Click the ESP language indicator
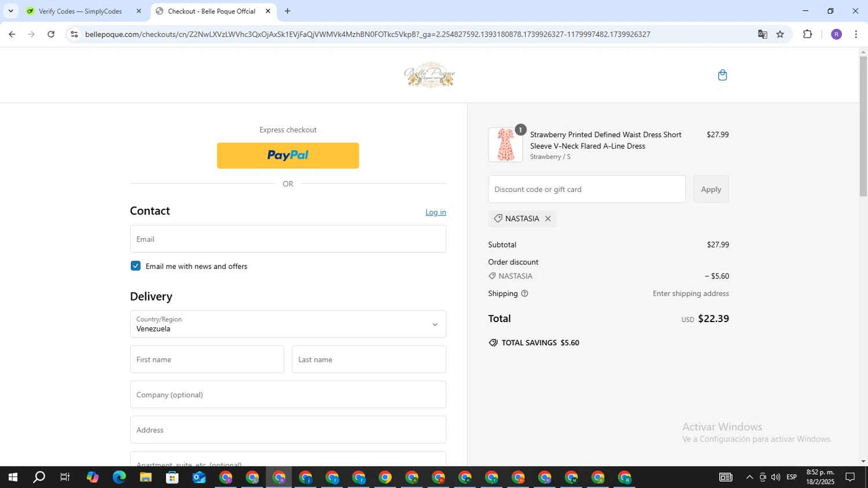Screen dimensions: 868x488 pyautogui.click(x=792, y=477)
